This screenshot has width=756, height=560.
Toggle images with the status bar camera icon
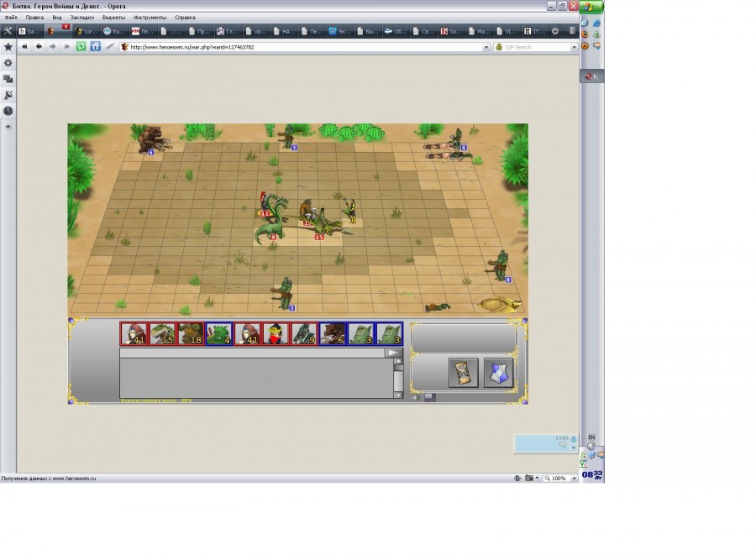click(529, 478)
